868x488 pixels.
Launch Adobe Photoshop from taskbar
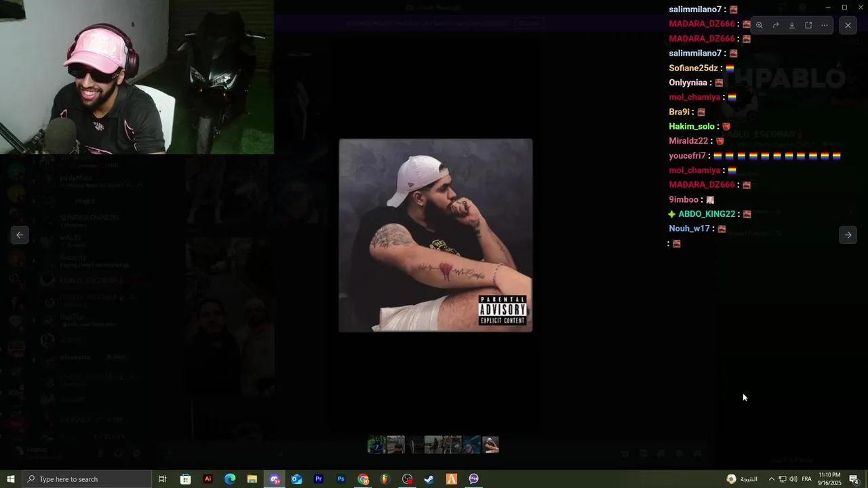(340, 479)
